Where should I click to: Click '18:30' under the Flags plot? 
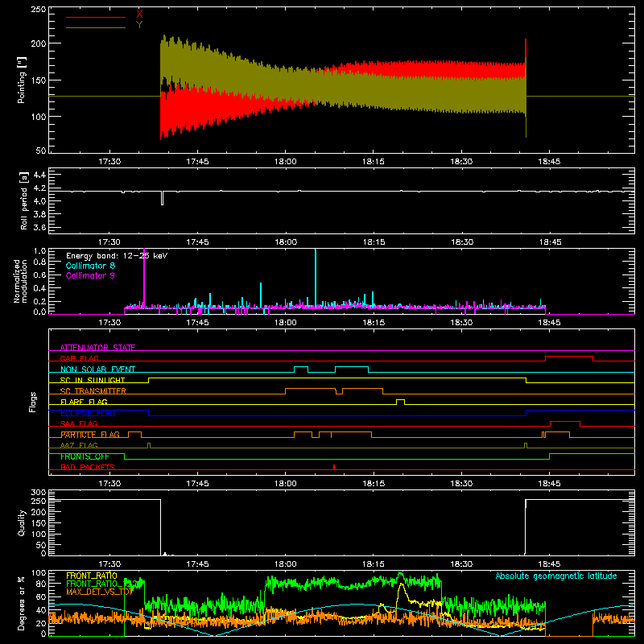(461, 484)
